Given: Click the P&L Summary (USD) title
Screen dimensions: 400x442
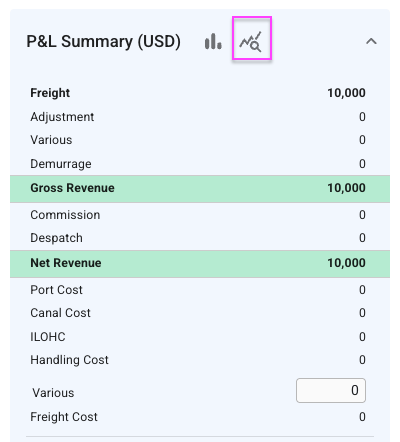Looking at the screenshot, I should (x=103, y=42).
